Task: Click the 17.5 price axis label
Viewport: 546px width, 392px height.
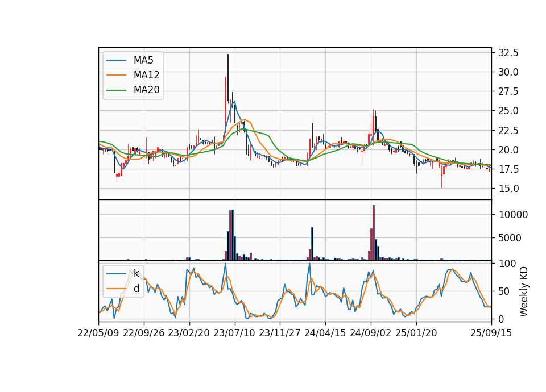Action: (508, 169)
